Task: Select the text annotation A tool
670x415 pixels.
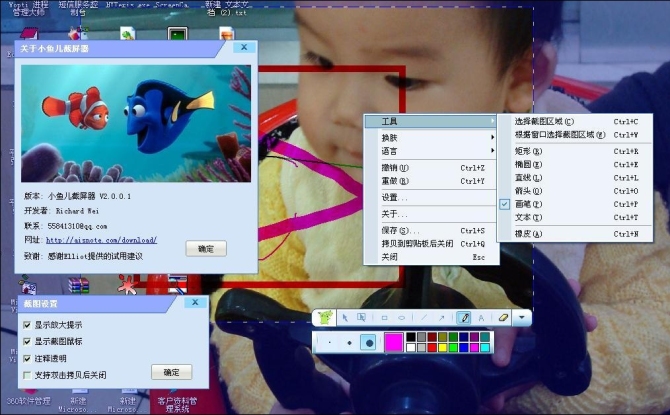Action: (x=481, y=318)
